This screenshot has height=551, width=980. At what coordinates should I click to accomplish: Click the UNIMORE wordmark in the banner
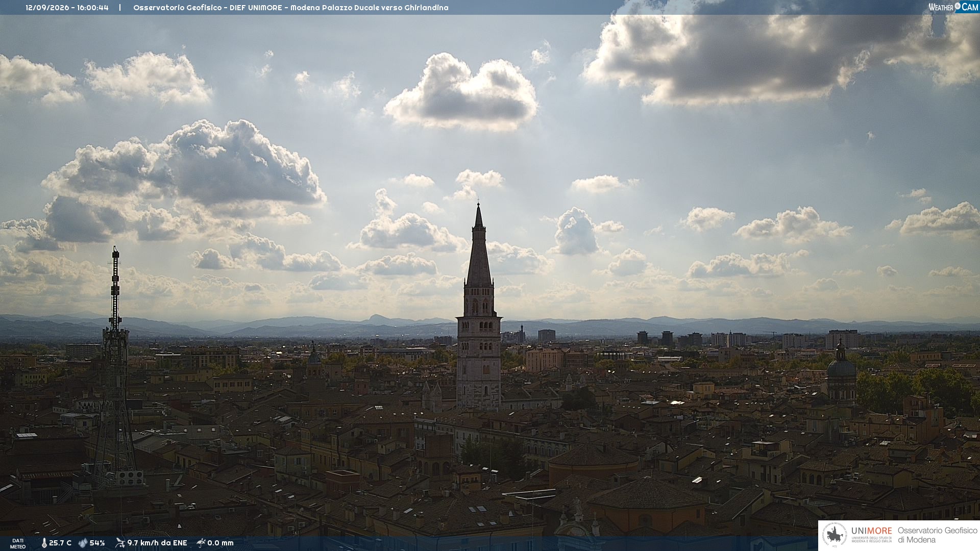point(871,531)
